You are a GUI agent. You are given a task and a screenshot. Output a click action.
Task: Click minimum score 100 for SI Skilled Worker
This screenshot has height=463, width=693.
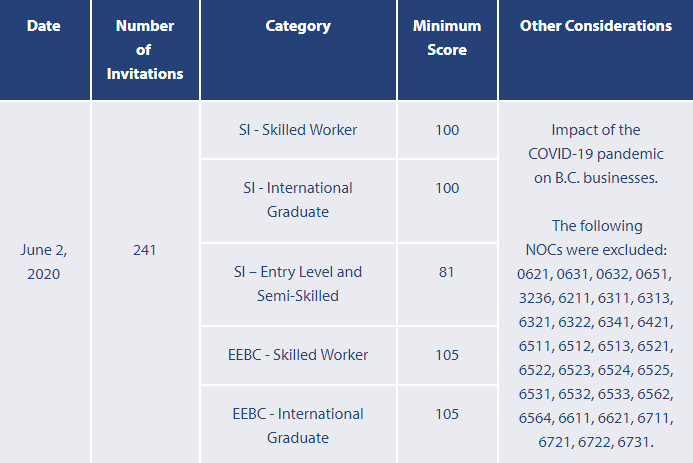447,130
